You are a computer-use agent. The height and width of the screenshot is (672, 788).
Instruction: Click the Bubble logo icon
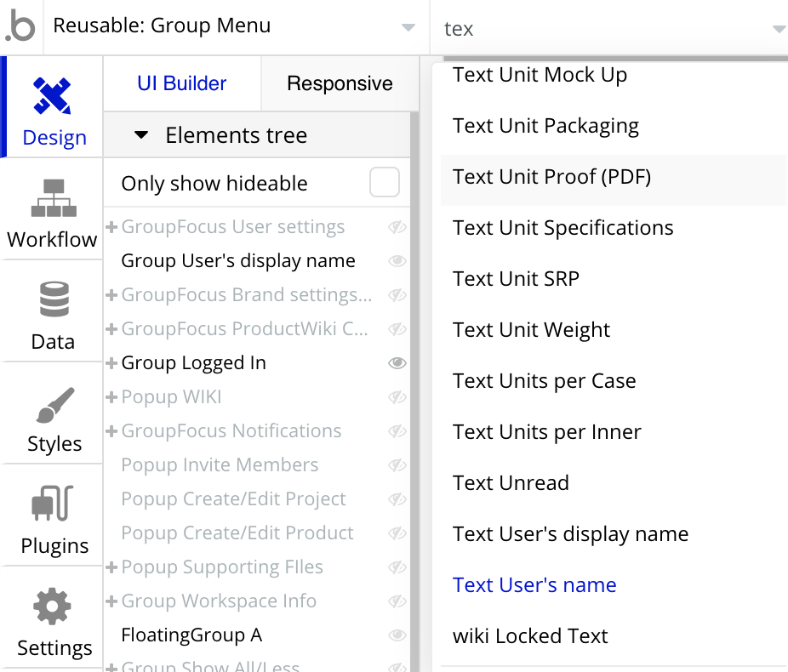(x=20, y=27)
